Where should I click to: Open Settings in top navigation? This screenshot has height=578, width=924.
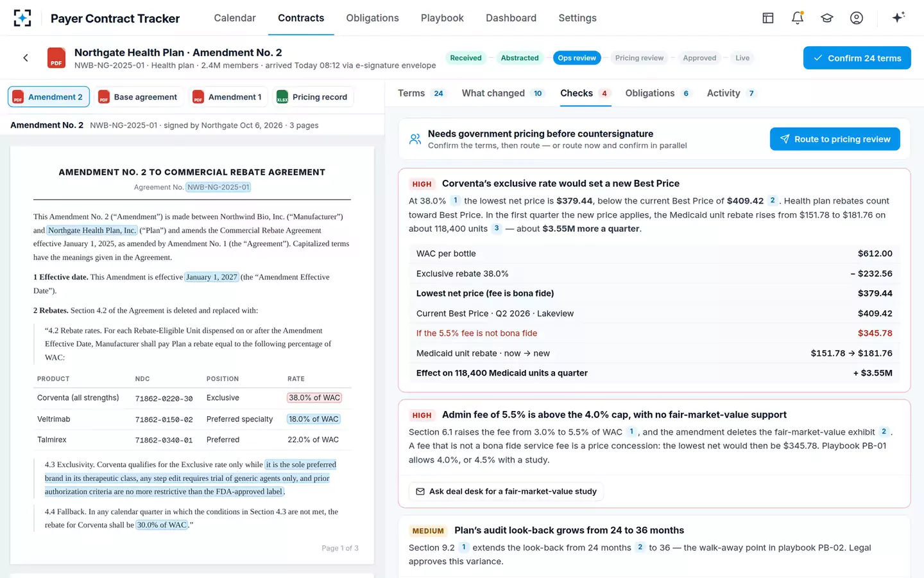point(577,18)
